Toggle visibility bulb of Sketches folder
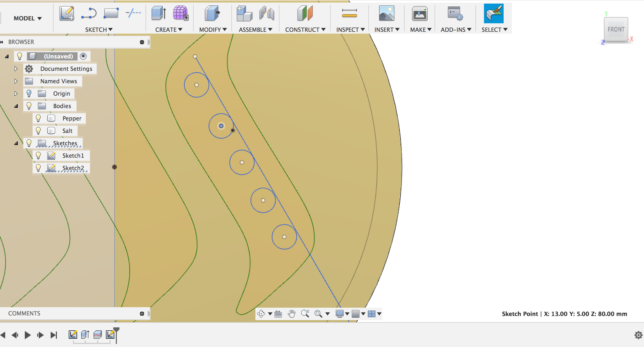This screenshot has width=644, height=347. [29, 143]
